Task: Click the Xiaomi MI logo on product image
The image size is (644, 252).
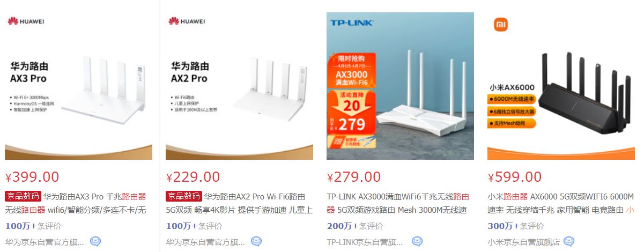Action: point(500,24)
